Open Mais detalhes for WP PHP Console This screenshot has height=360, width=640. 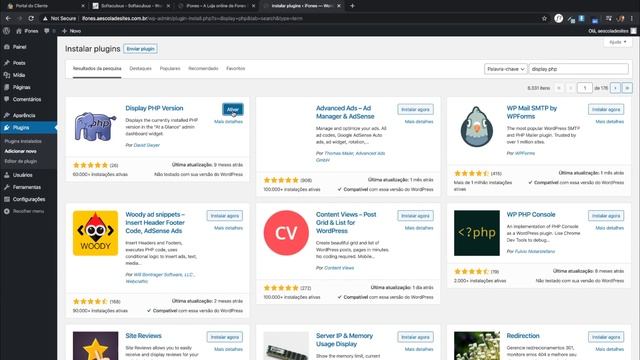click(609, 228)
